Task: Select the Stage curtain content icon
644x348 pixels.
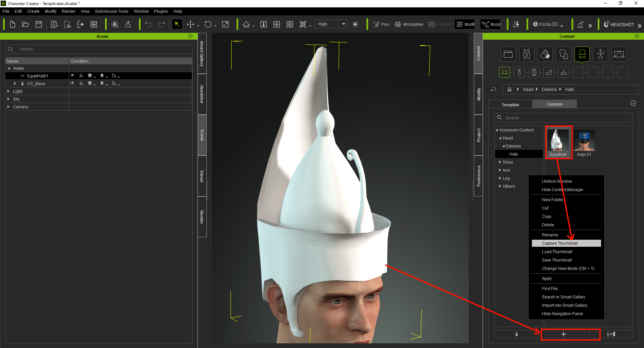Action: click(619, 54)
